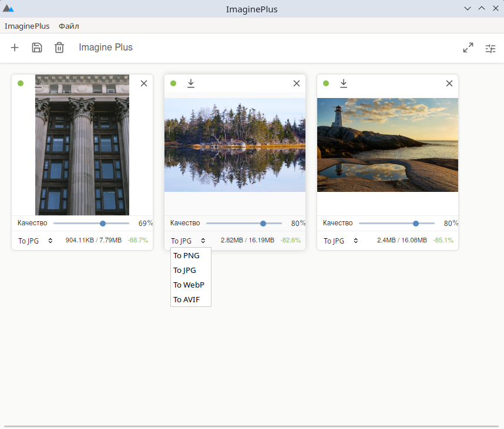The width and height of the screenshot is (504, 429).
Task: Click the lighthouse sunset thumbnail
Action: 388,145
